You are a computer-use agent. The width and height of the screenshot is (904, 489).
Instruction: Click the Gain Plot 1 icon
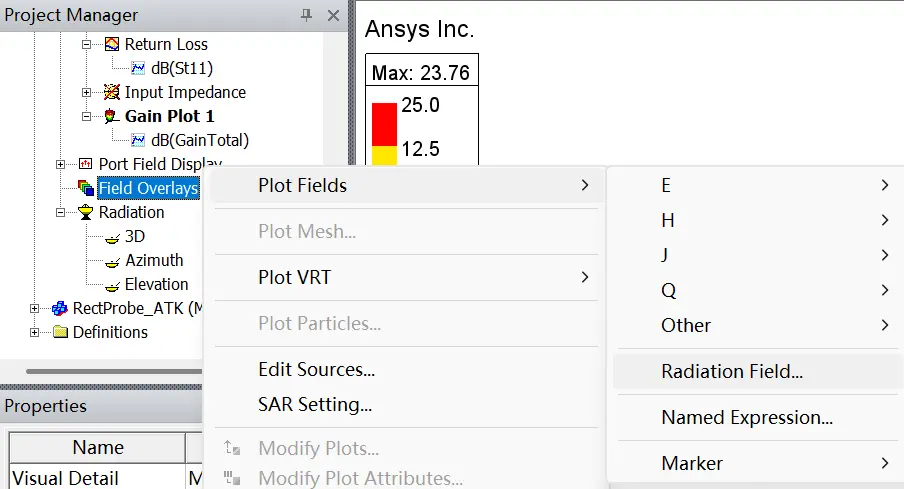pos(112,116)
